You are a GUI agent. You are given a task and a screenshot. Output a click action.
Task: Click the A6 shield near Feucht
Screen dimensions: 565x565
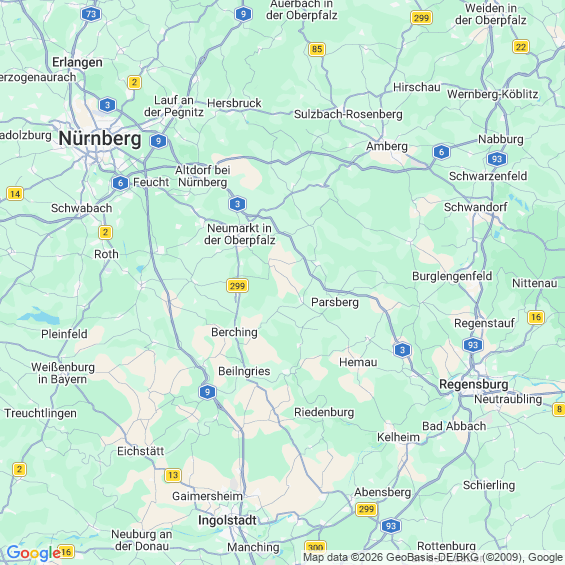pos(120,183)
